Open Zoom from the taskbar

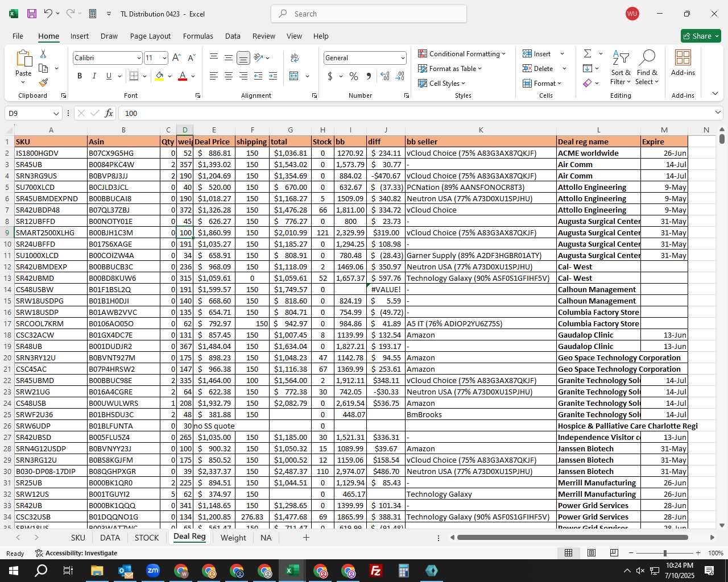(x=152, y=571)
